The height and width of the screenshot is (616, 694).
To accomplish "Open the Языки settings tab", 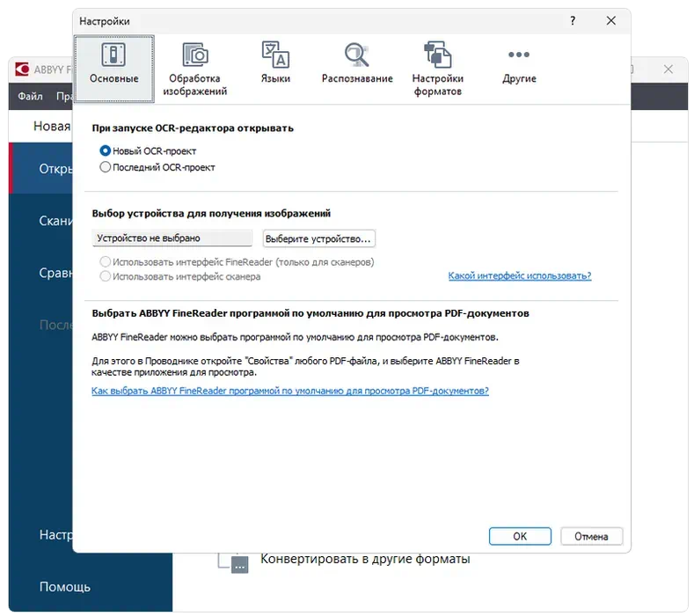I will 275,62.
